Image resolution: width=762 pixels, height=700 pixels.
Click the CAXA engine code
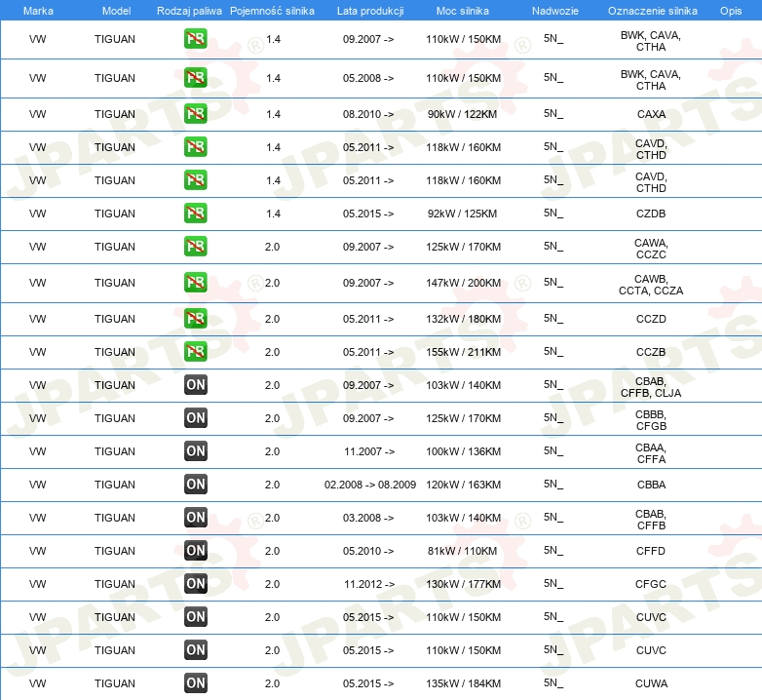coord(651,114)
